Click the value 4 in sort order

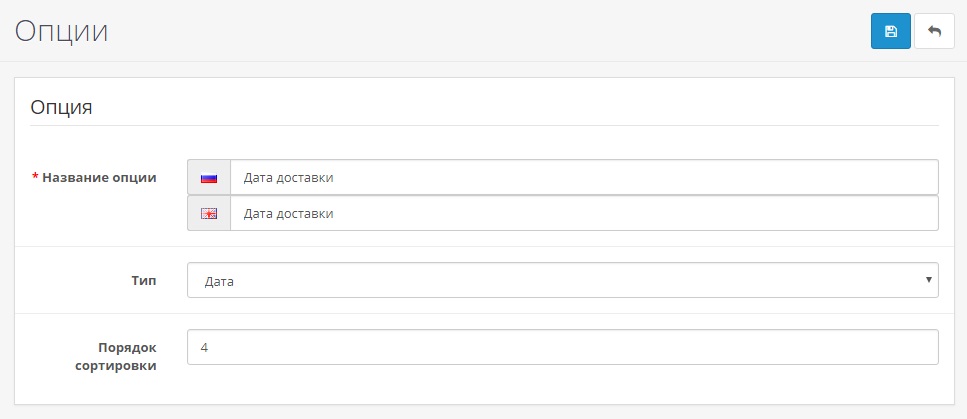[205, 348]
